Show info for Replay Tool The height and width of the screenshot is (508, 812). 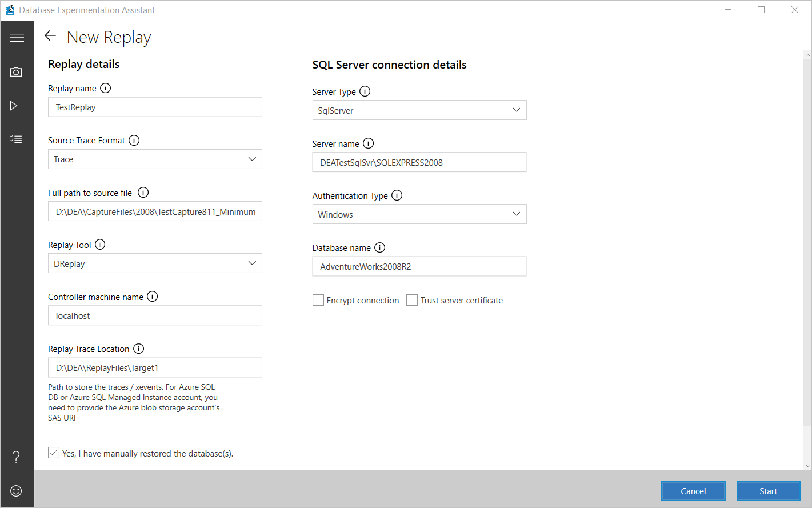pyautogui.click(x=100, y=245)
